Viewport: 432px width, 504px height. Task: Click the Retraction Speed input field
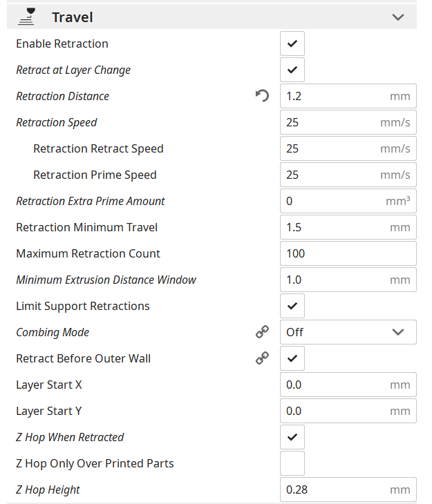click(348, 122)
